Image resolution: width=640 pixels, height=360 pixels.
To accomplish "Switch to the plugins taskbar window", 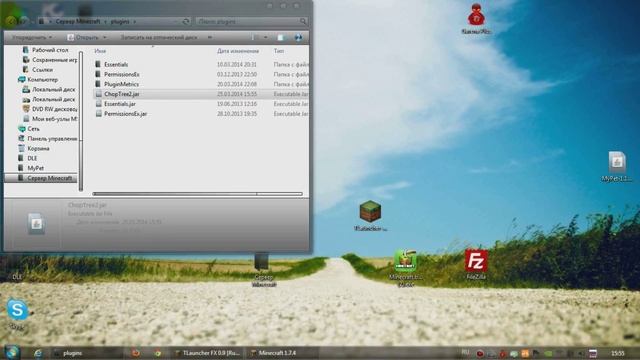I will click(x=86, y=353).
